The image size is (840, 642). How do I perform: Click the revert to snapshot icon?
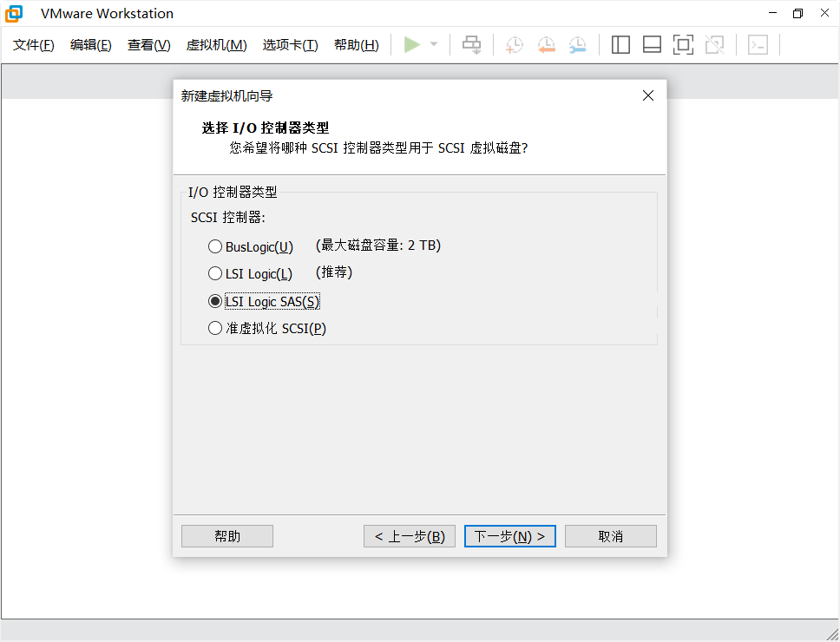click(546, 44)
